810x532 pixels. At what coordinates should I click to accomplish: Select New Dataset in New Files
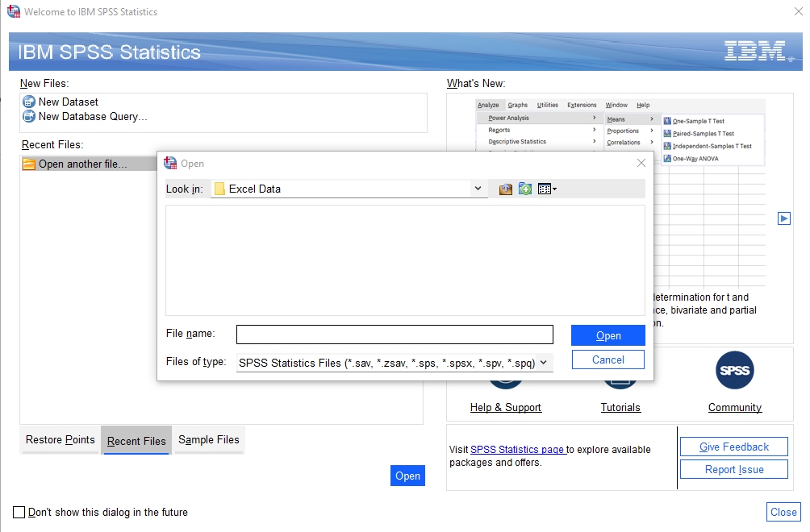pyautogui.click(x=69, y=102)
